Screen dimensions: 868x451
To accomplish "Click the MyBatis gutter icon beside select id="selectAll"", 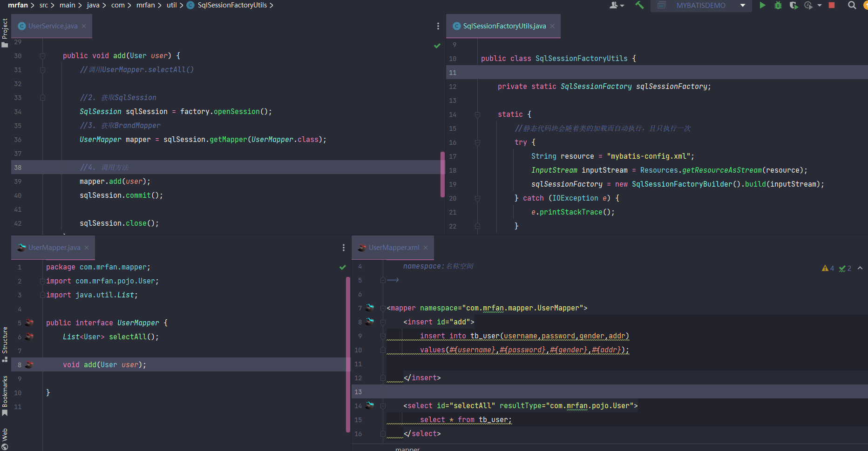I will point(370,405).
